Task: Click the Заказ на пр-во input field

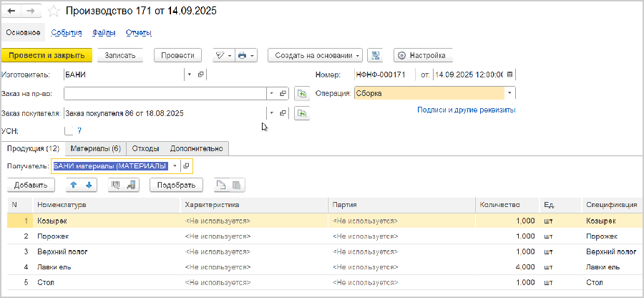Action: (x=165, y=93)
